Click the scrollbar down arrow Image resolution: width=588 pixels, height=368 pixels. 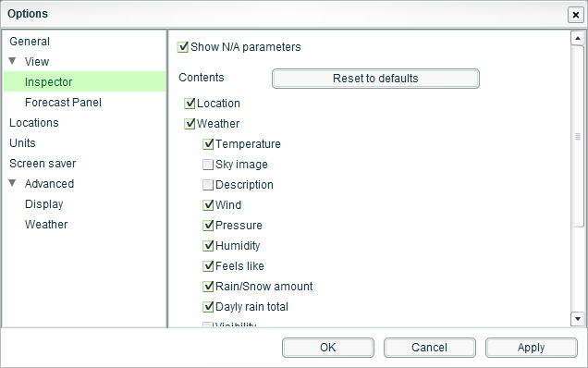578,319
